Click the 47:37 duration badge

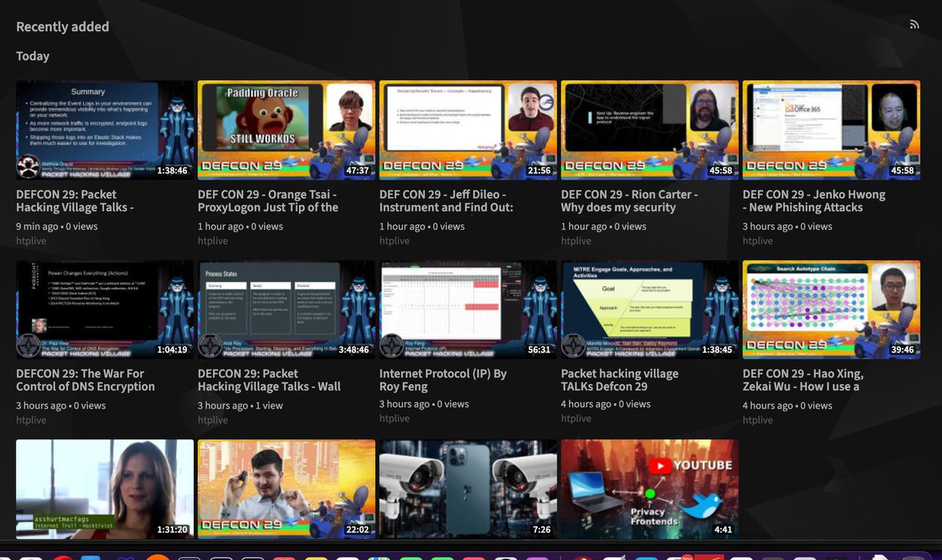pyautogui.click(x=357, y=170)
